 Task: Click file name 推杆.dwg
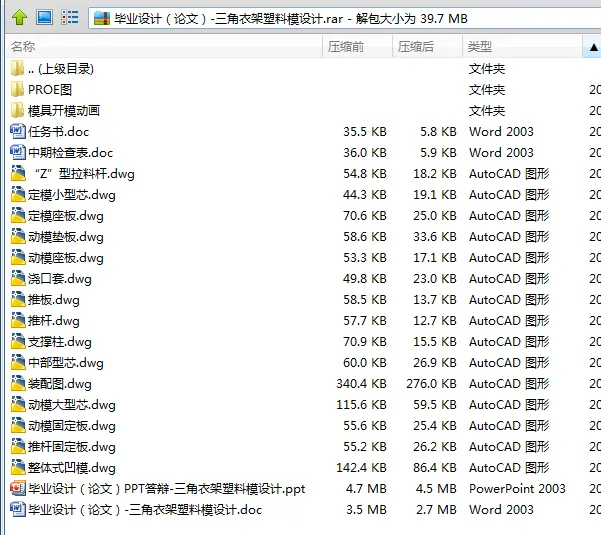[54, 321]
